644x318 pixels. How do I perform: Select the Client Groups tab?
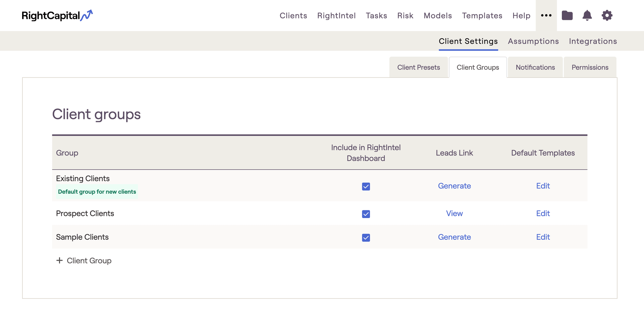478,67
